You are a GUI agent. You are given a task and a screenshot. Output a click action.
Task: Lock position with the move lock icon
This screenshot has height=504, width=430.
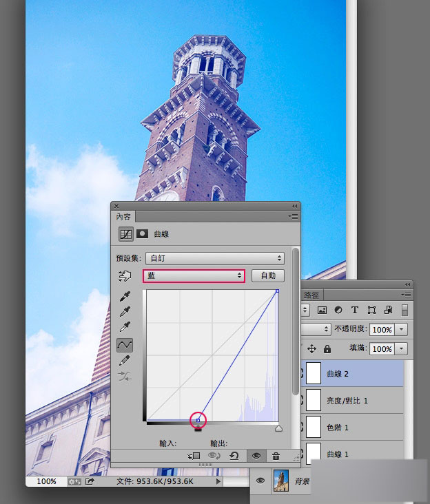point(311,349)
